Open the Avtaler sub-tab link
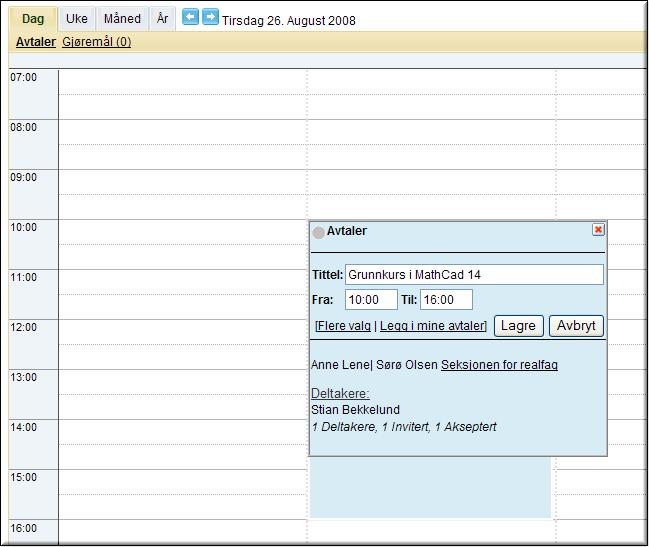Viewport: 649px width, 547px height. click(36, 42)
